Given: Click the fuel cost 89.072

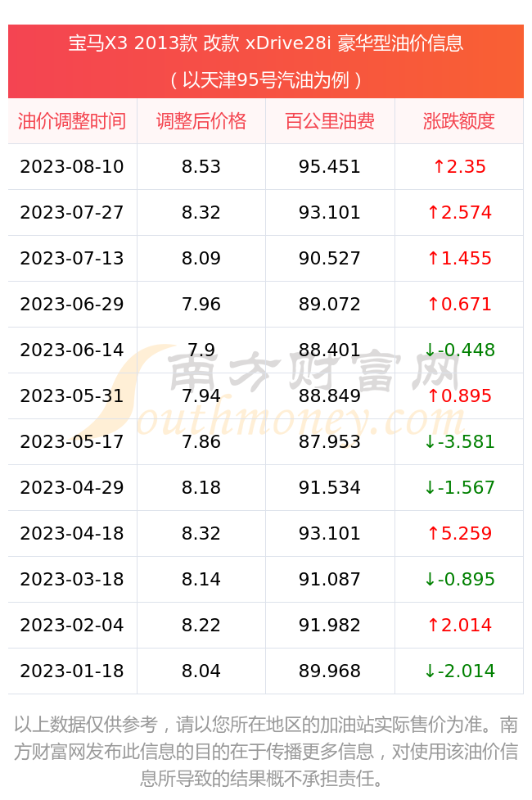Looking at the screenshot, I should (x=330, y=305).
